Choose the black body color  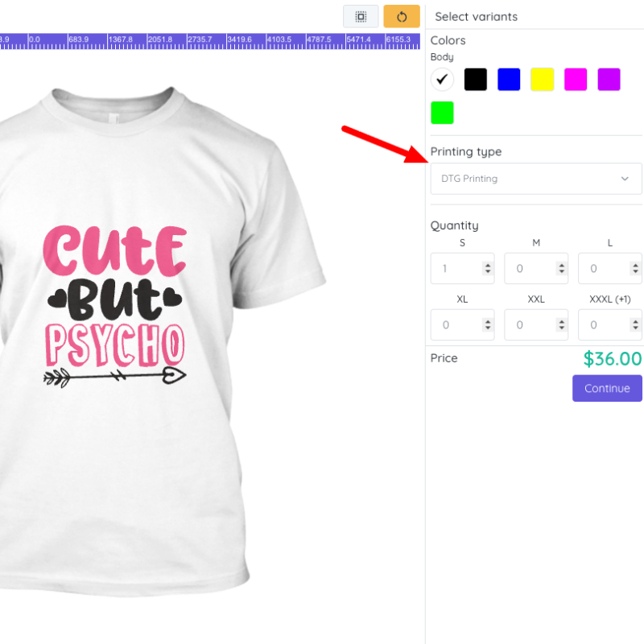[476, 79]
